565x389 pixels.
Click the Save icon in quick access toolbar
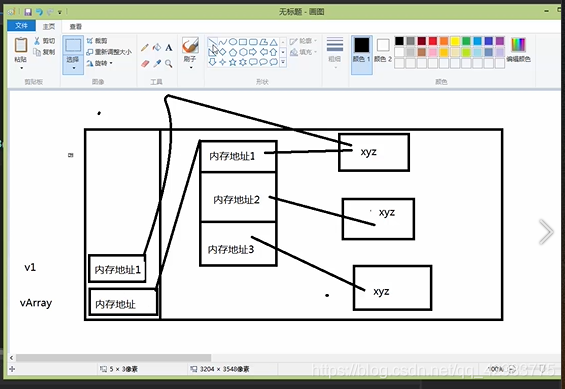[28, 12]
